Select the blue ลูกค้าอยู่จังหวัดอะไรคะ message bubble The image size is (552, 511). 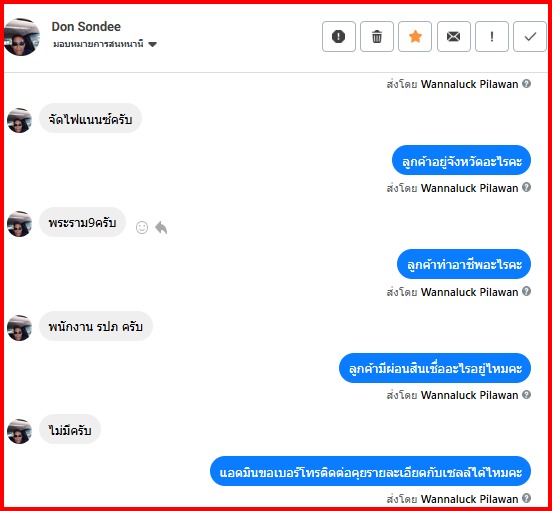pyautogui.click(x=461, y=160)
